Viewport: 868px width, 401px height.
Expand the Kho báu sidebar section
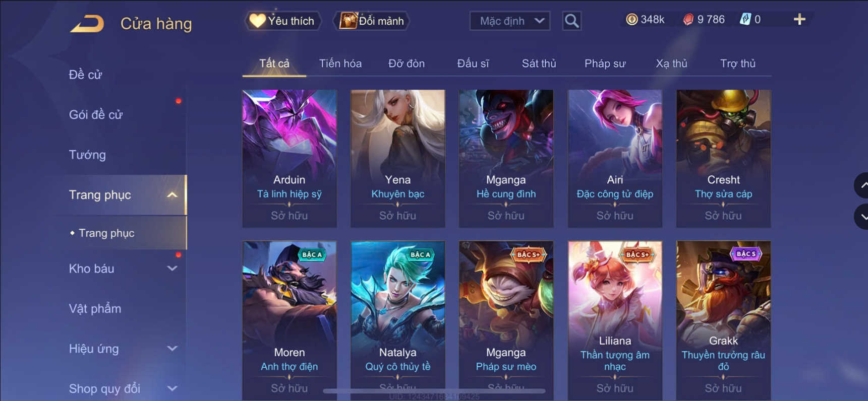(172, 269)
